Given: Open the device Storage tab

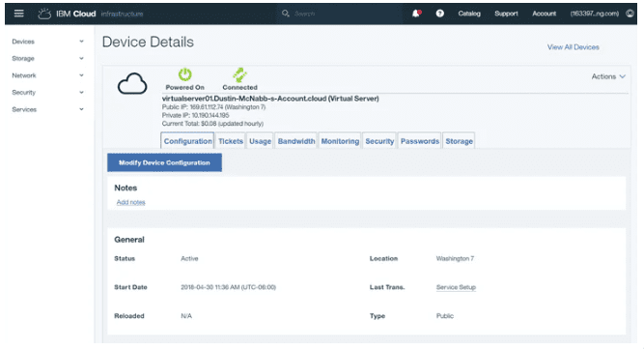Looking at the screenshot, I should click(x=460, y=141).
